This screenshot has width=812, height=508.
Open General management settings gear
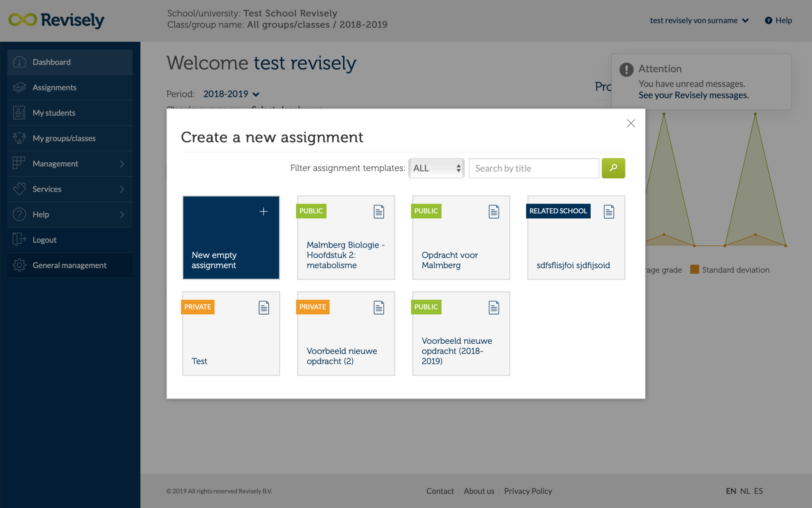pyautogui.click(x=19, y=265)
